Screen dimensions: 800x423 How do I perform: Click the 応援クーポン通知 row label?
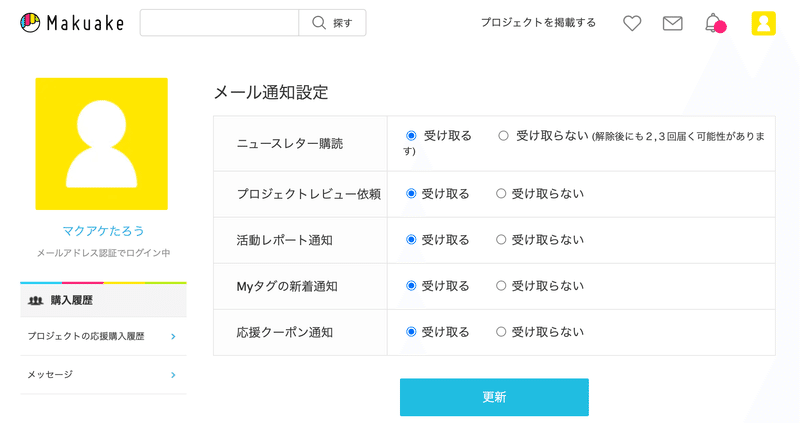click(x=284, y=332)
